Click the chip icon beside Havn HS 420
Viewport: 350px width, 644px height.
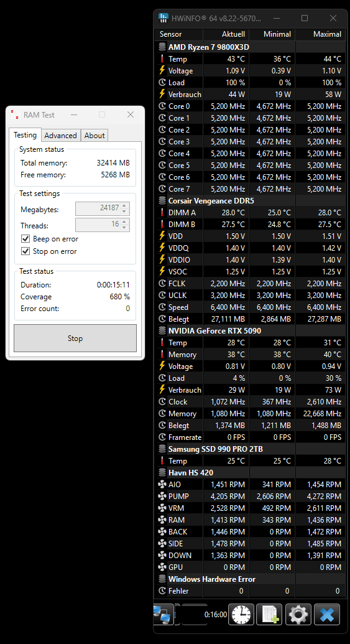(162, 473)
